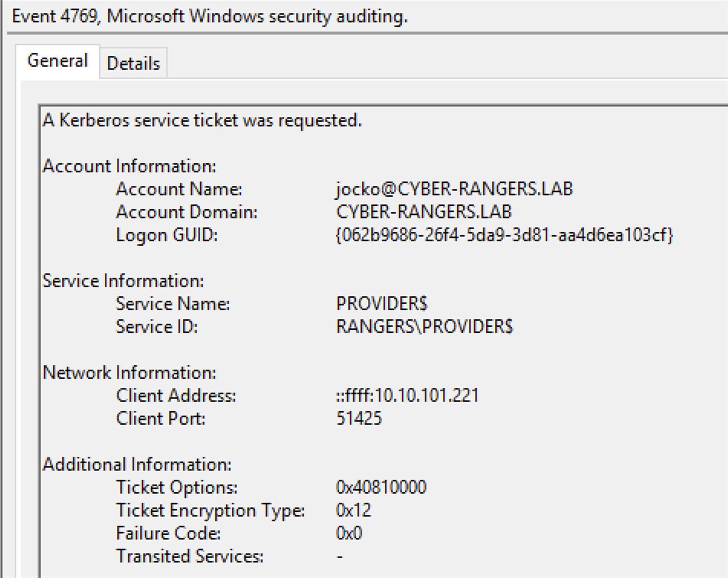
Task: Click the Ticket Options value 0x40810000
Action: (381, 487)
